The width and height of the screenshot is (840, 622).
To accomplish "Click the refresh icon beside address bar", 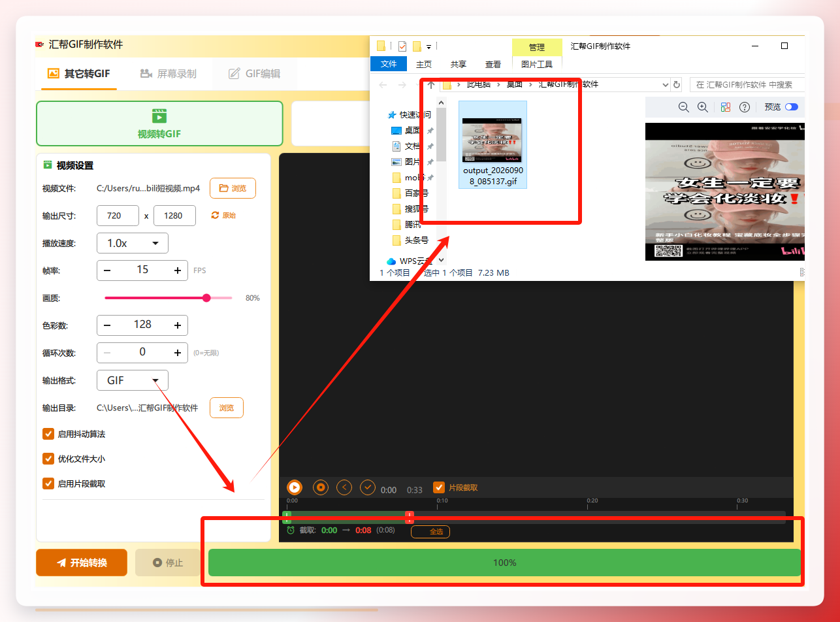I will point(677,84).
